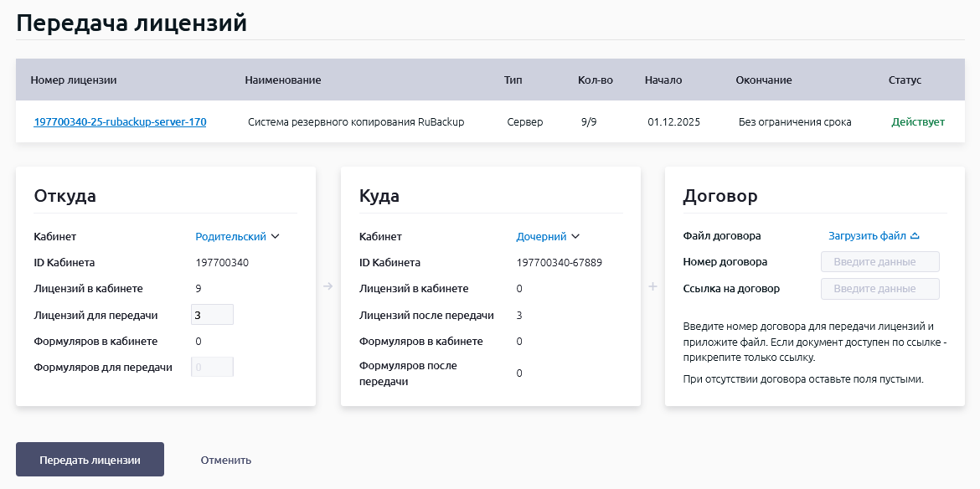Click into the Номер договора input
This screenshot has width=980, height=489.
click(x=879, y=262)
